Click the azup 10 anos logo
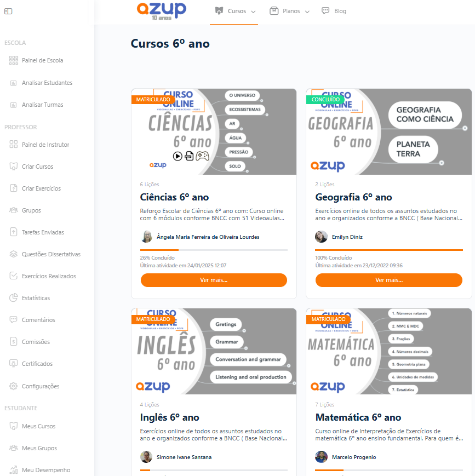Screen dimensions: 475x476 161,11
